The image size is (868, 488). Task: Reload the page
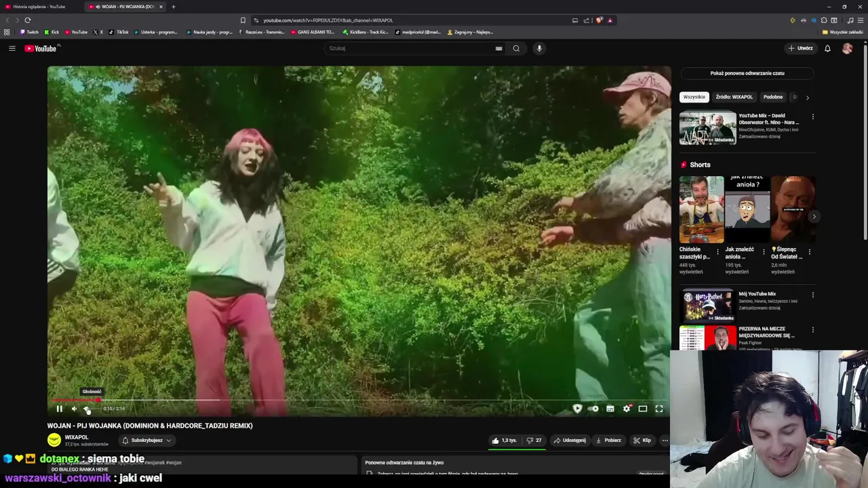(x=27, y=20)
